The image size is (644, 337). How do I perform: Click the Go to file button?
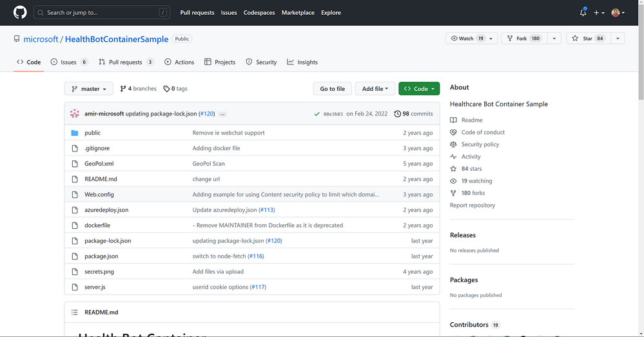[x=332, y=89]
